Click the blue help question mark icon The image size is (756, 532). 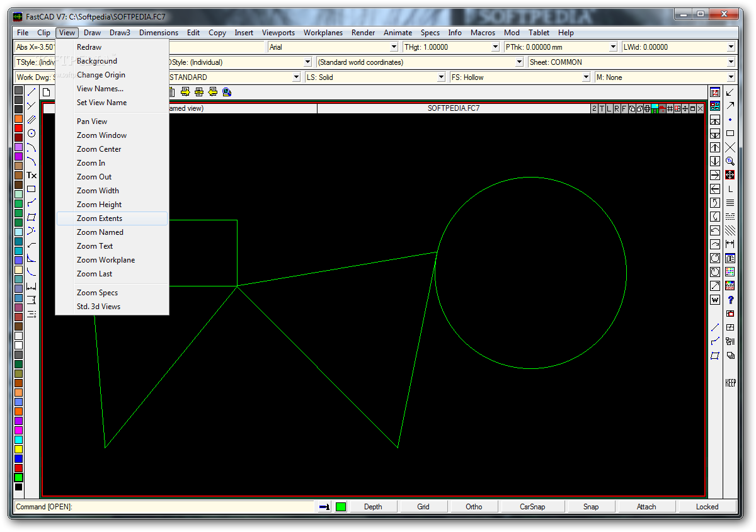pyautogui.click(x=730, y=300)
